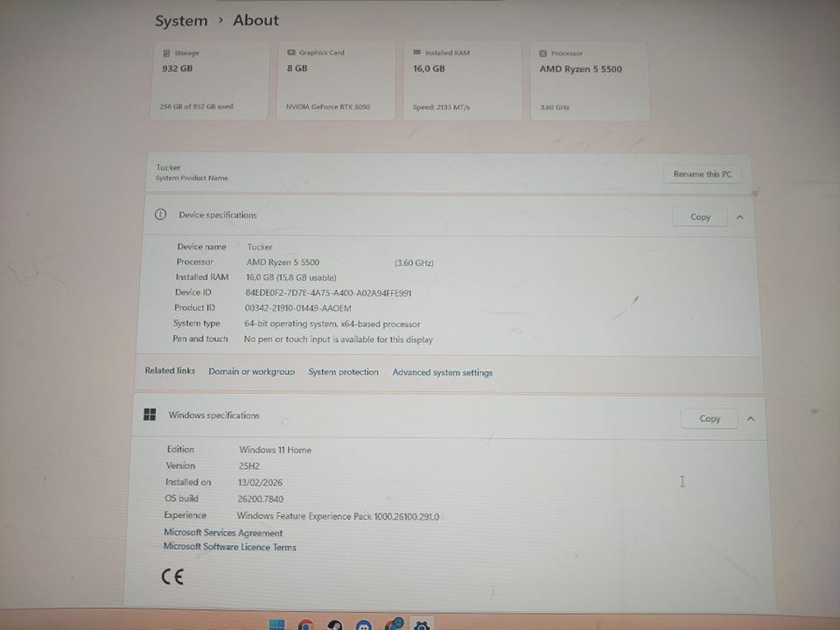Click the installed date 13/02/2026

[260, 482]
